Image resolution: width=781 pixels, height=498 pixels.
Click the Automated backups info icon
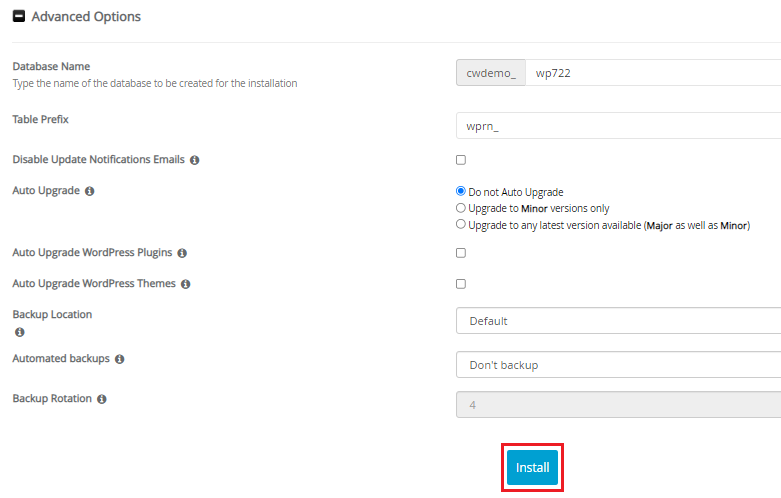[120, 359]
